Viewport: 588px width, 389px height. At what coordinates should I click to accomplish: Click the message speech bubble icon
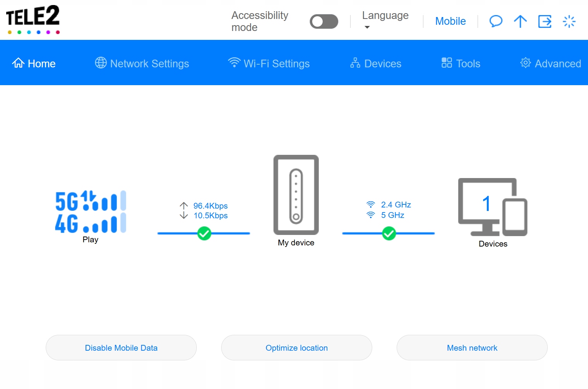[496, 21]
